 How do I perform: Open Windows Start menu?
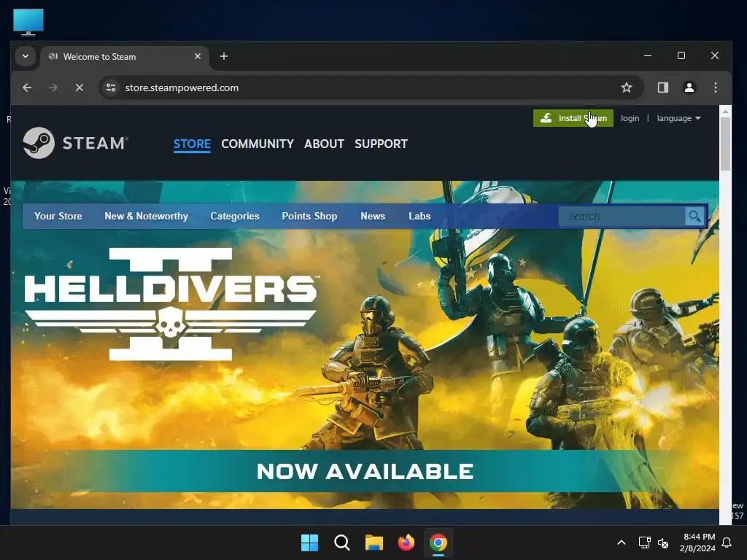pyautogui.click(x=309, y=542)
